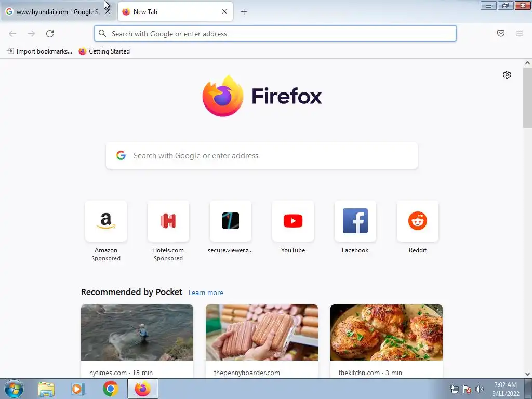Click thepennyhoarder.com source label
The image size is (532, 399).
coord(247,373)
